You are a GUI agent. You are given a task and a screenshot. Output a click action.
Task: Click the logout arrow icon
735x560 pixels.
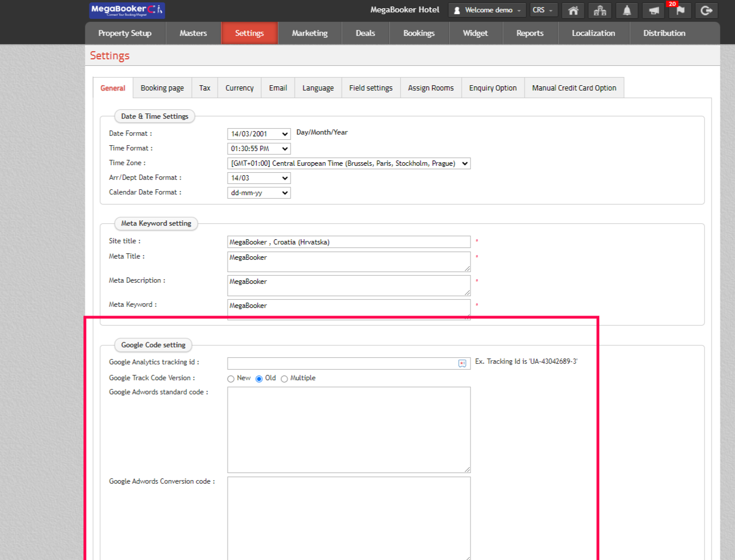[706, 11]
